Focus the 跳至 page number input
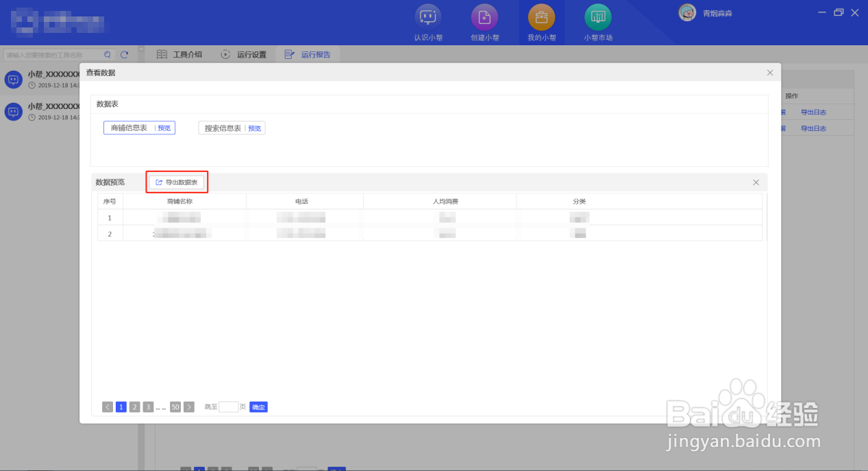868x471 pixels. pyautogui.click(x=229, y=407)
